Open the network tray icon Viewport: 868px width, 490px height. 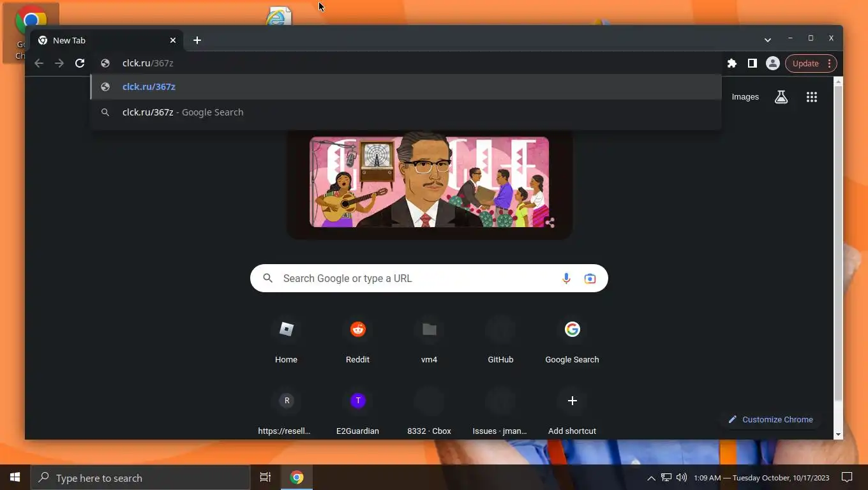pyautogui.click(x=666, y=477)
